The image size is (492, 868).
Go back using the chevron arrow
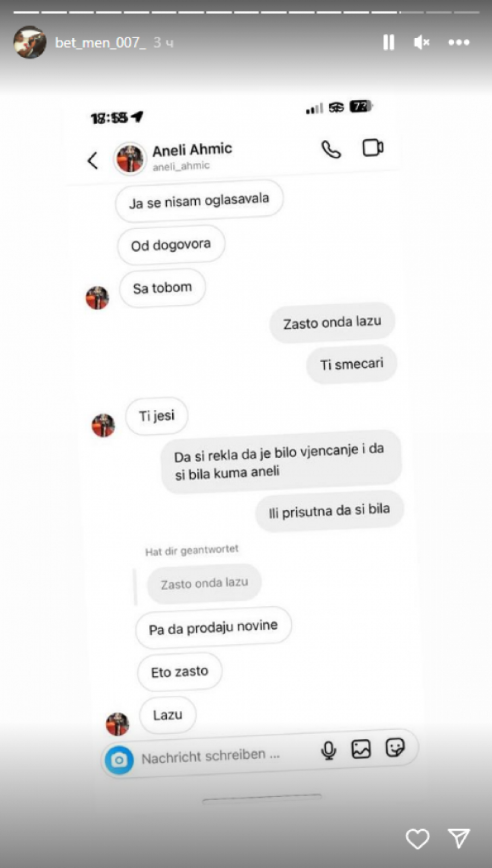93,160
